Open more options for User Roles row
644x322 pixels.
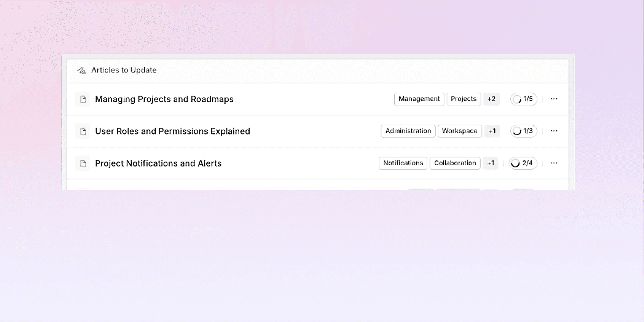[x=554, y=131]
